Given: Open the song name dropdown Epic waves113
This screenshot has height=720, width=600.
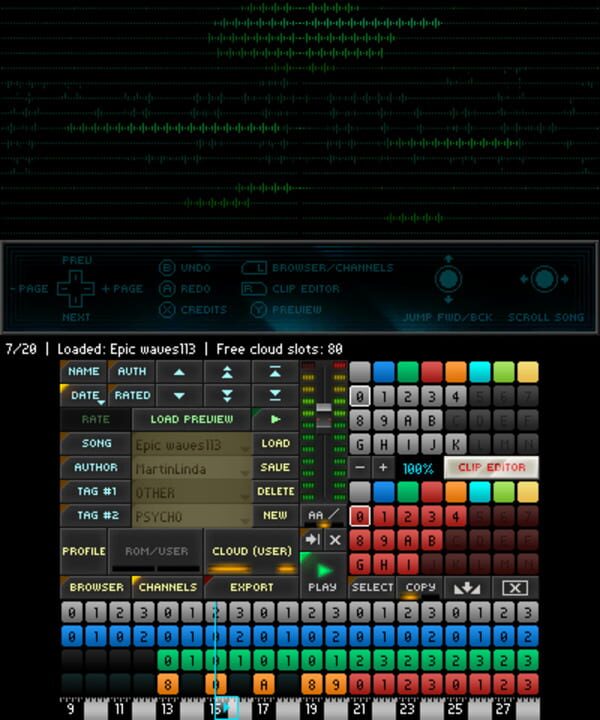Looking at the screenshot, I should (192, 444).
